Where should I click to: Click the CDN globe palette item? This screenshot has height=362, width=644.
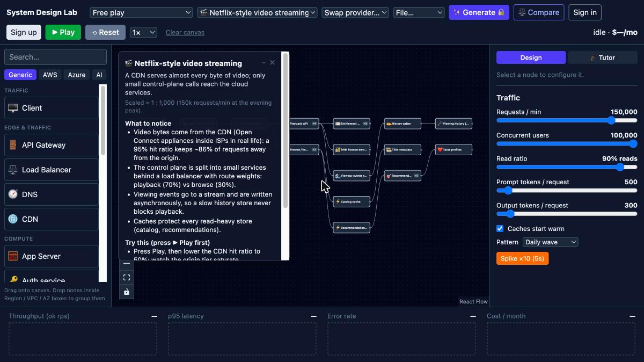click(x=52, y=219)
